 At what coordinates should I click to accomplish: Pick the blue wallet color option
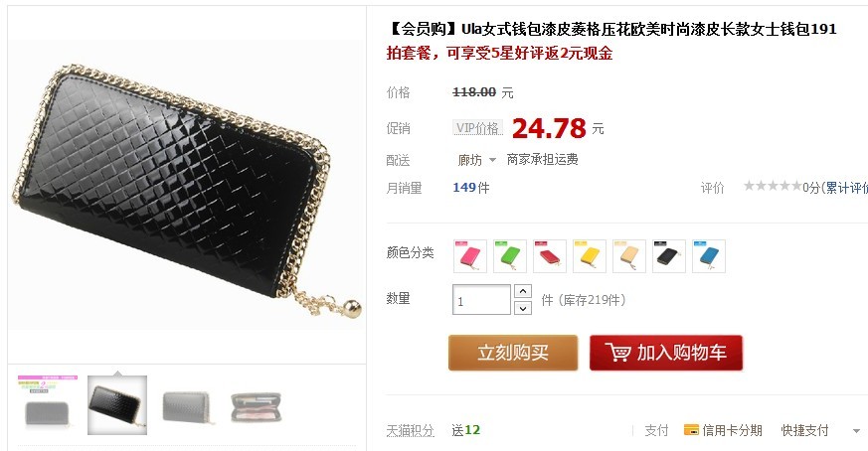(x=709, y=256)
